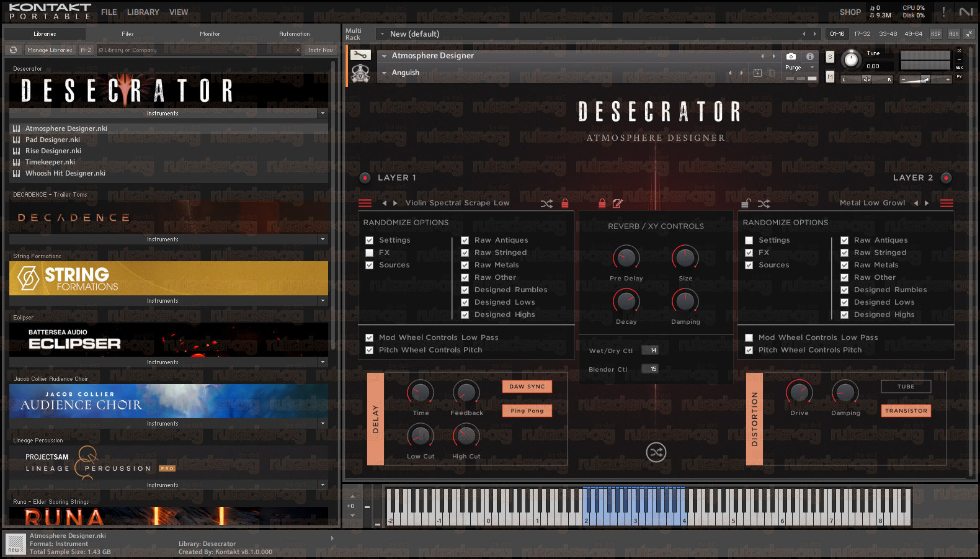Click the edit pencil icon above reverb
This screenshot has height=559, width=980.
tap(617, 203)
